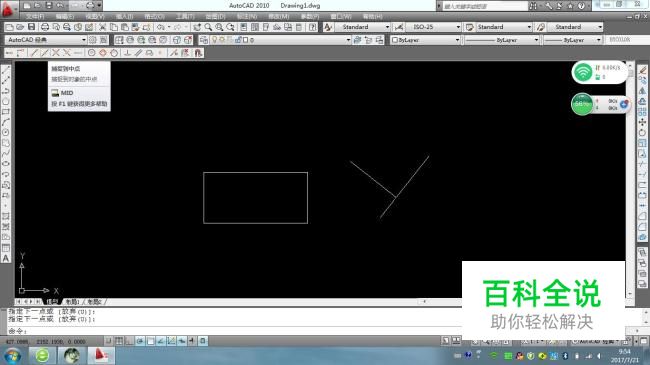Select the Erase tool in Modify toolbar
650x365 pixels.
tap(642, 70)
